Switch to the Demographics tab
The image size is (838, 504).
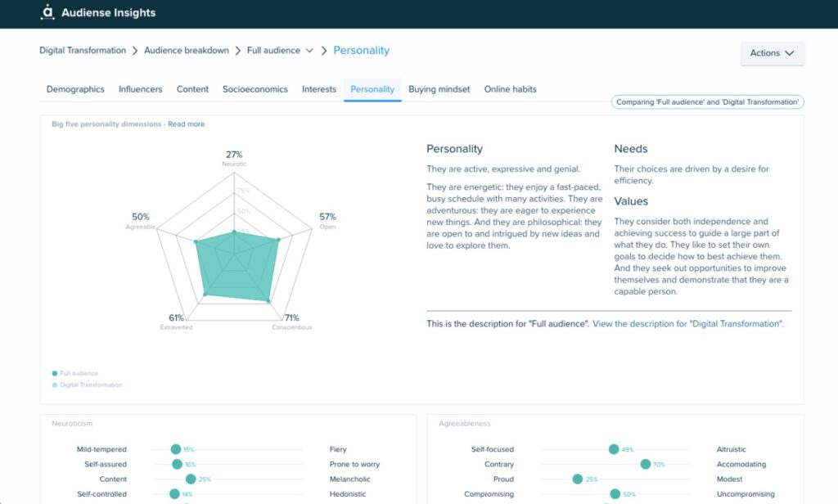(75, 89)
